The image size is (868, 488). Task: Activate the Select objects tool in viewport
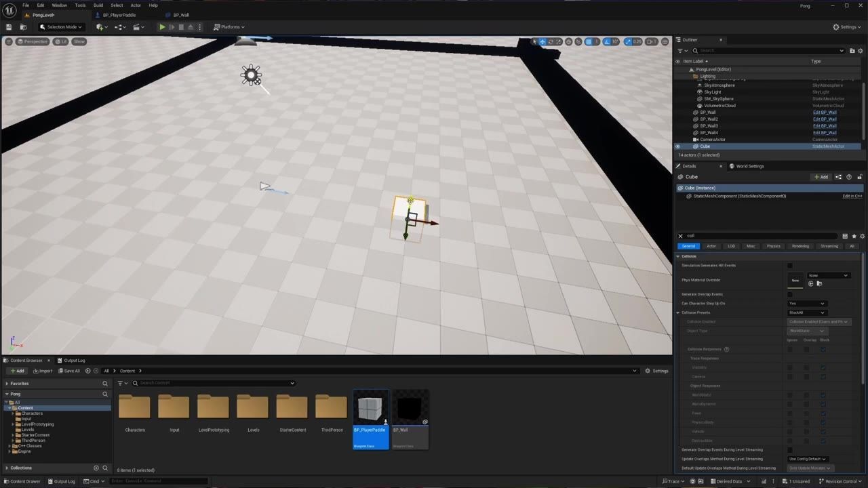tap(534, 41)
